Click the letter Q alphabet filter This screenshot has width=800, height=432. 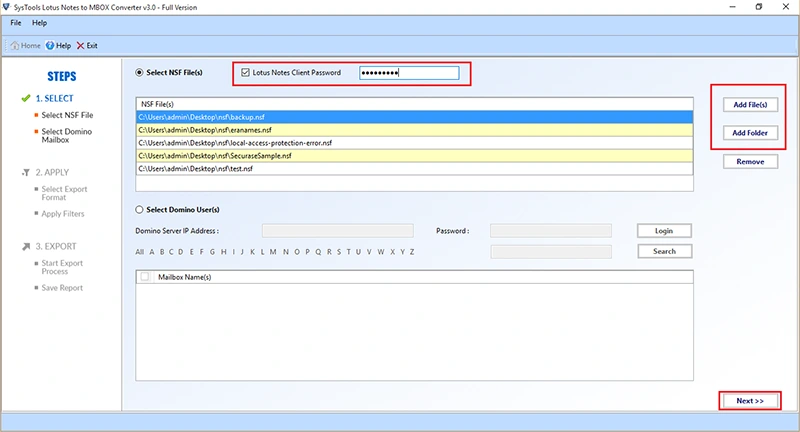tap(318, 252)
